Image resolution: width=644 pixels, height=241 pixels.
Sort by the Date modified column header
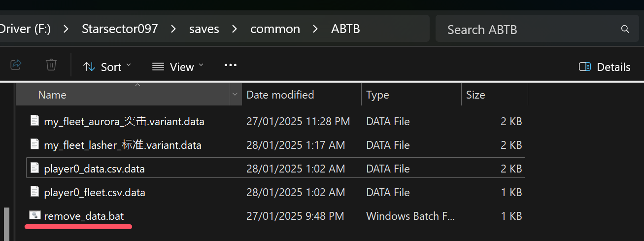280,95
